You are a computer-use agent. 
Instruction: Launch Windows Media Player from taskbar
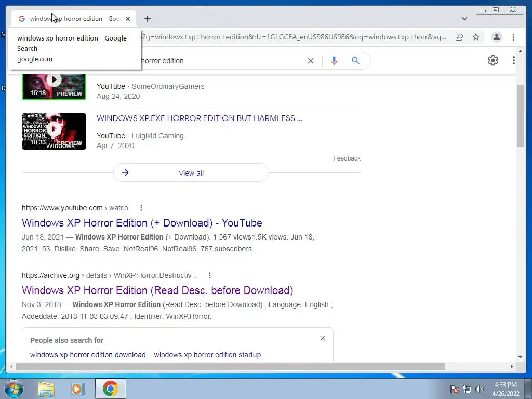(x=77, y=389)
